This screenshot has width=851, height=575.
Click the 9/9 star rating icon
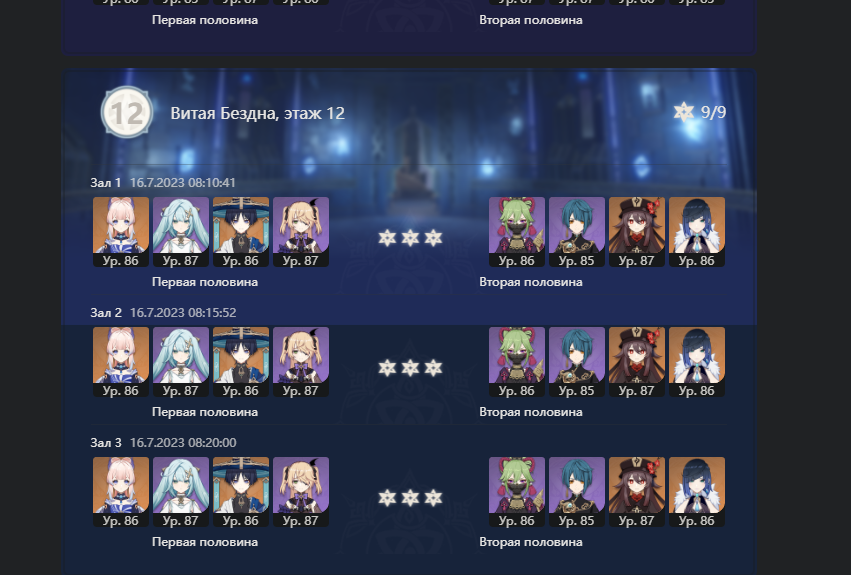tap(683, 112)
